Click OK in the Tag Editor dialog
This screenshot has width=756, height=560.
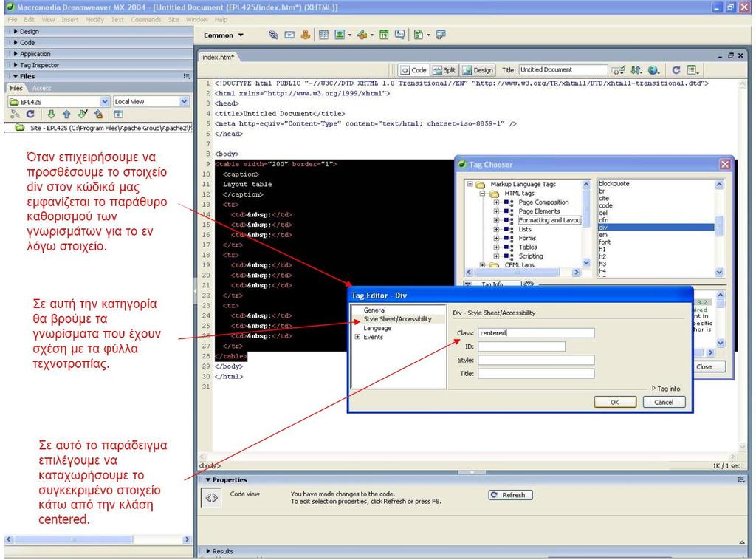pos(615,403)
